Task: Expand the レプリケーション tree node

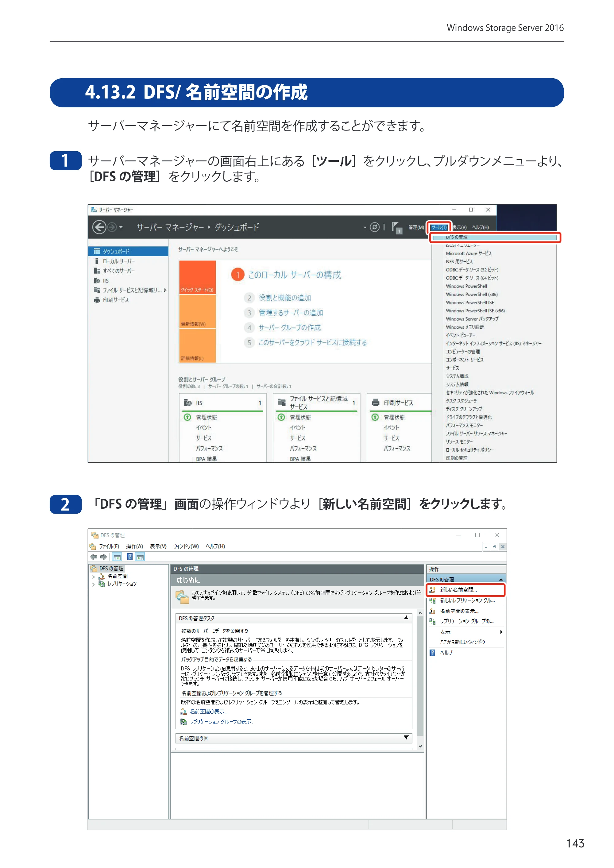Action: point(93,584)
